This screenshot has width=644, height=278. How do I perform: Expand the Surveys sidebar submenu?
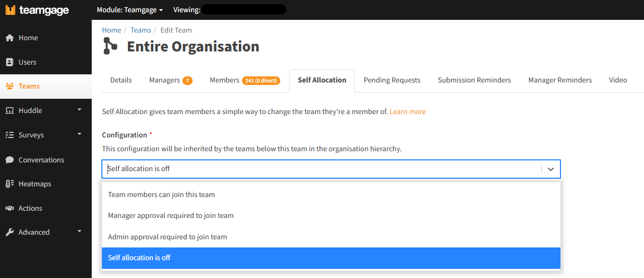(x=79, y=134)
